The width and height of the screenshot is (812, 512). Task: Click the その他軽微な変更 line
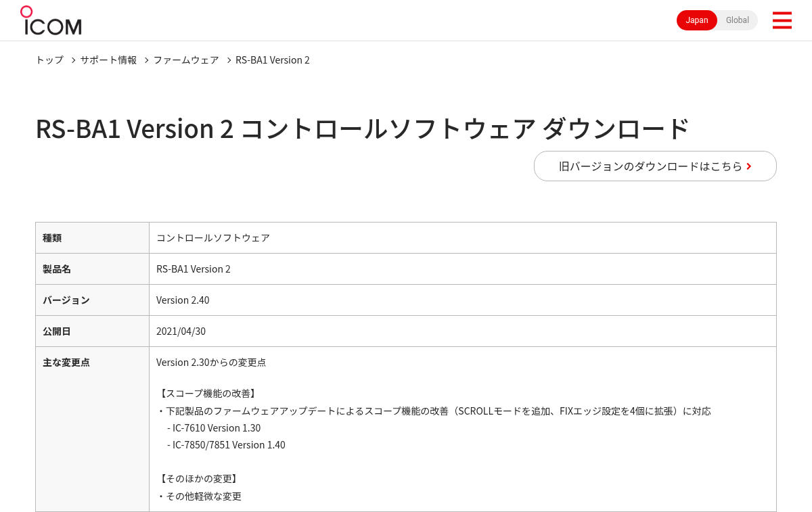point(199,496)
